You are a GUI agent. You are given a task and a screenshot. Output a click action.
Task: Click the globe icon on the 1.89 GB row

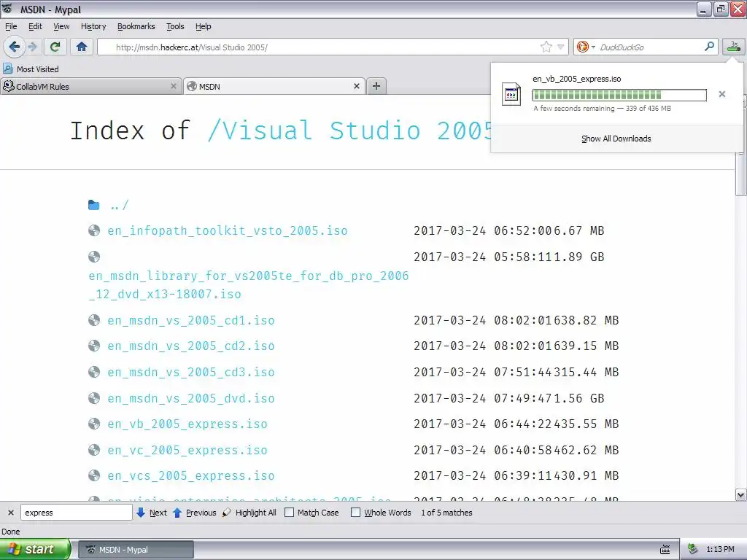pyautogui.click(x=94, y=257)
